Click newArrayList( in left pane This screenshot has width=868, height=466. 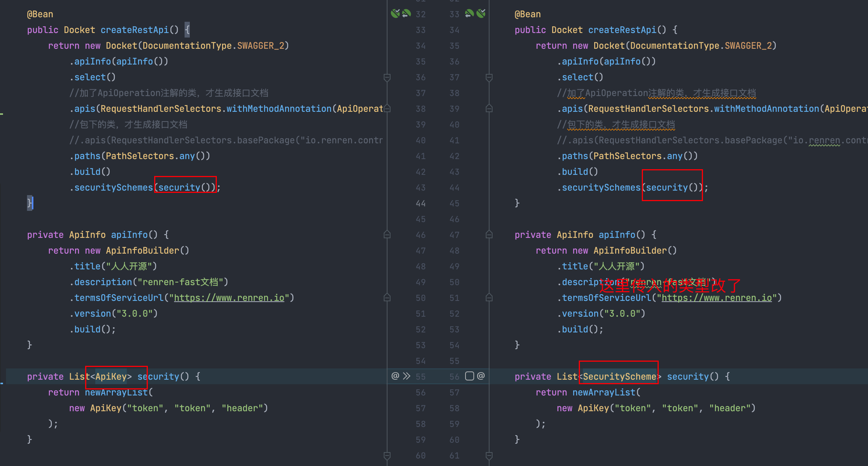pos(119,392)
